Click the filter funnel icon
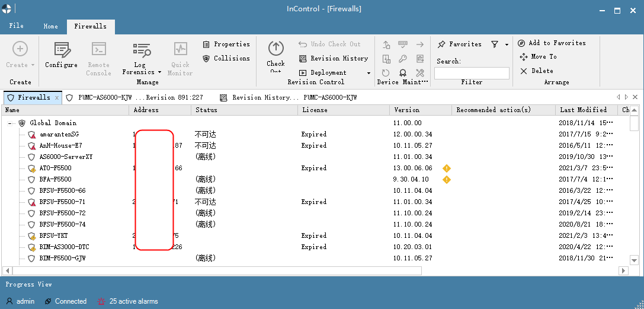644x309 pixels. pos(495,44)
